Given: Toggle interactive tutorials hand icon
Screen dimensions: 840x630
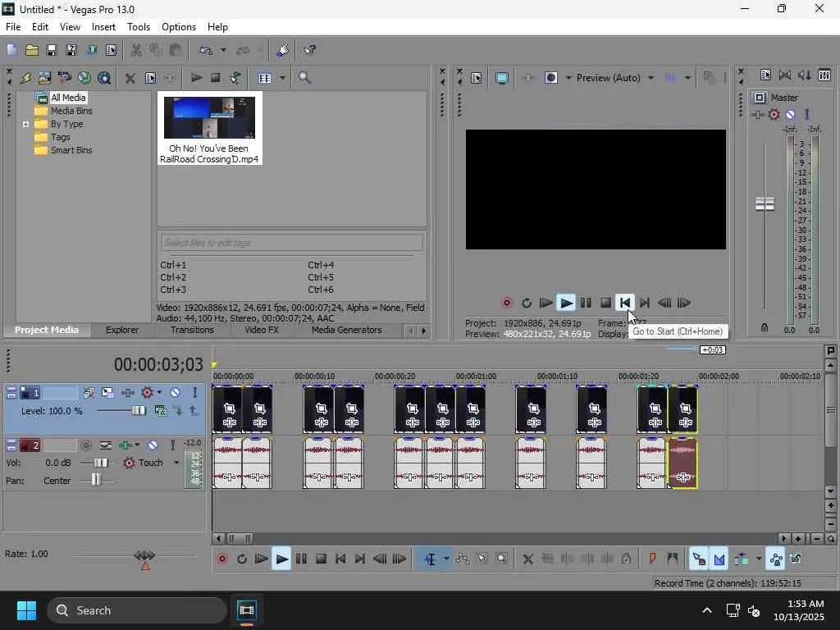Looking at the screenshot, I should pyautogui.click(x=282, y=50).
